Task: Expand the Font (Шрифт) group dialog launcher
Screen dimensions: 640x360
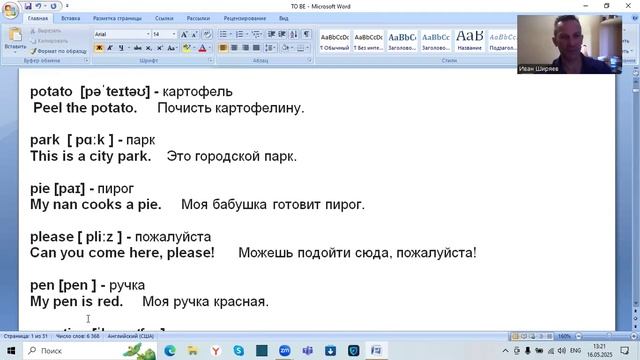Action: click(x=211, y=60)
